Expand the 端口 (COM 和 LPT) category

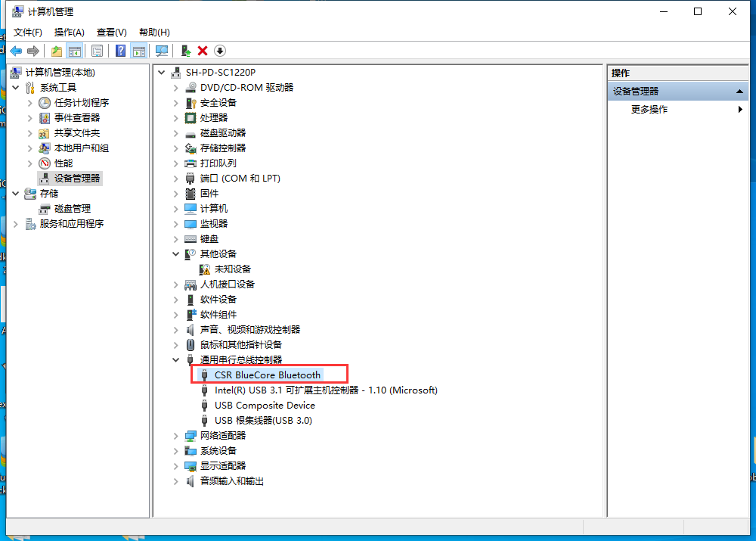[176, 179]
